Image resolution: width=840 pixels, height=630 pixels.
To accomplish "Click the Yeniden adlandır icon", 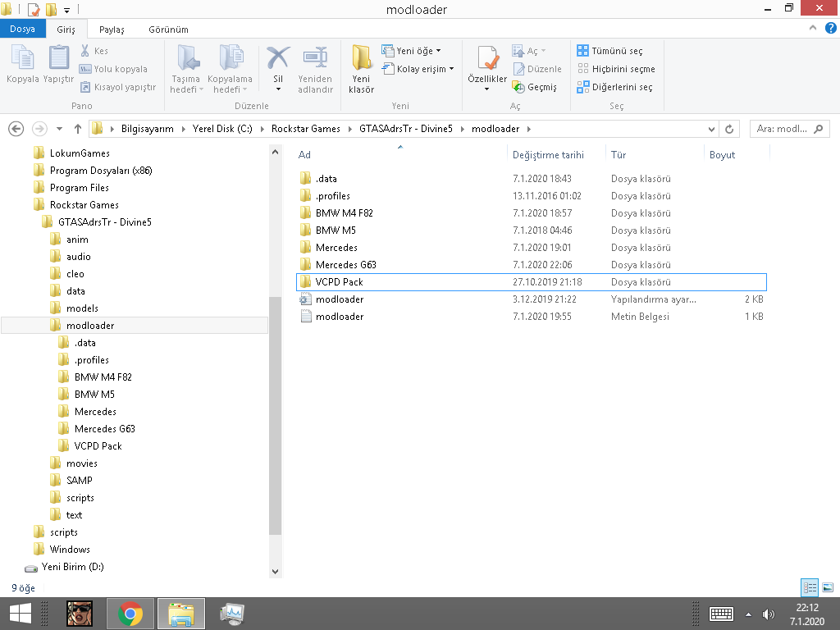I will (x=315, y=58).
